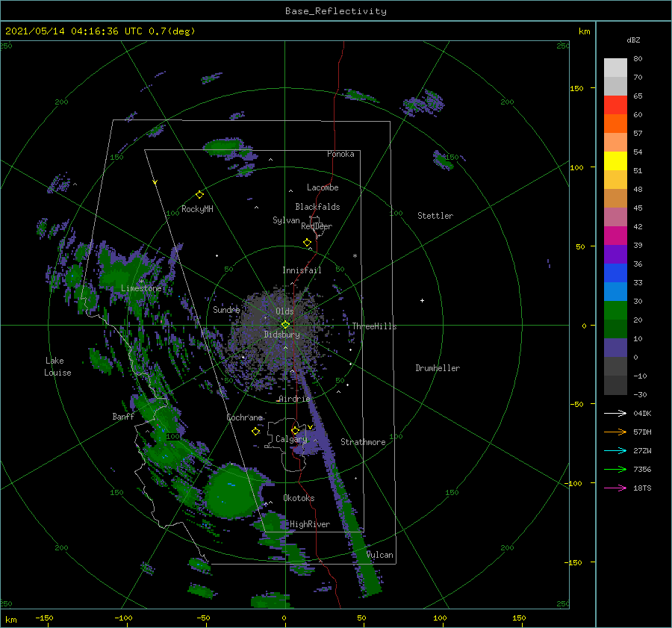Click the 18TS legend label
The height and width of the screenshot is (628, 672).
point(642,488)
